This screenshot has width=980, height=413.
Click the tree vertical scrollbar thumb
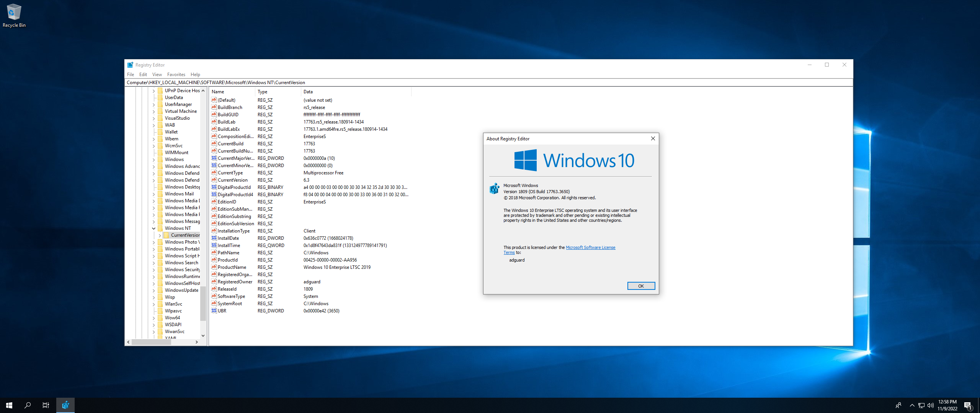(203, 304)
